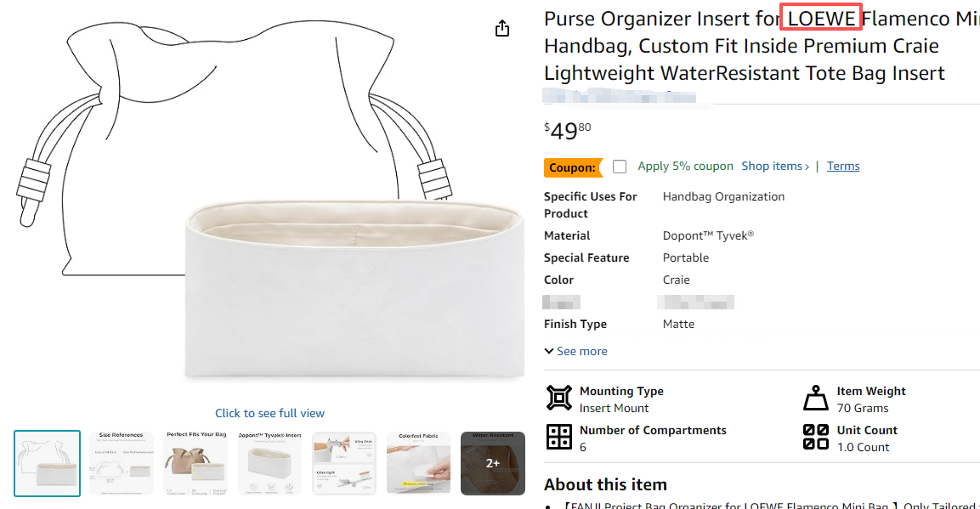Click the Mounting Type insert mount icon
The width and height of the screenshot is (980, 509).
pos(559,398)
